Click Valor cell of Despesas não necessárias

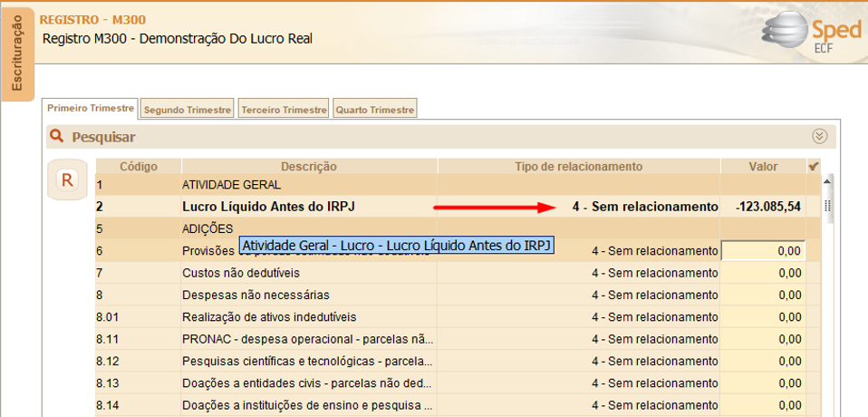[764, 296]
